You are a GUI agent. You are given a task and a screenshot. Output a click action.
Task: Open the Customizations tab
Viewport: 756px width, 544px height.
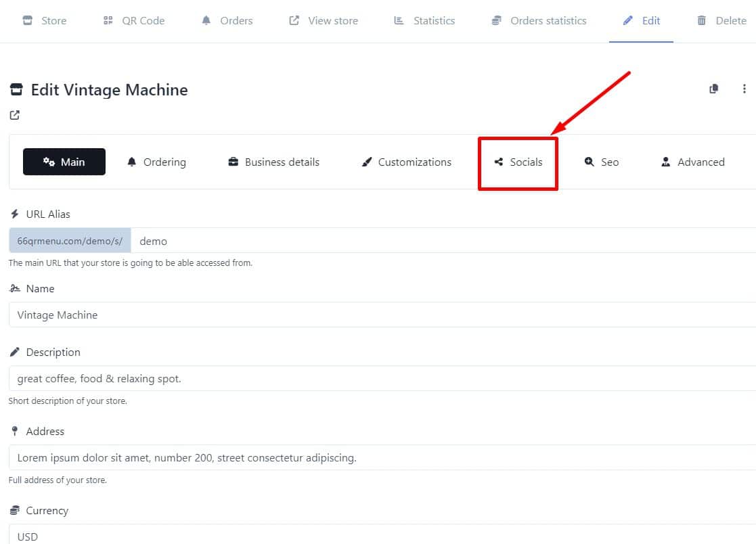coord(406,162)
